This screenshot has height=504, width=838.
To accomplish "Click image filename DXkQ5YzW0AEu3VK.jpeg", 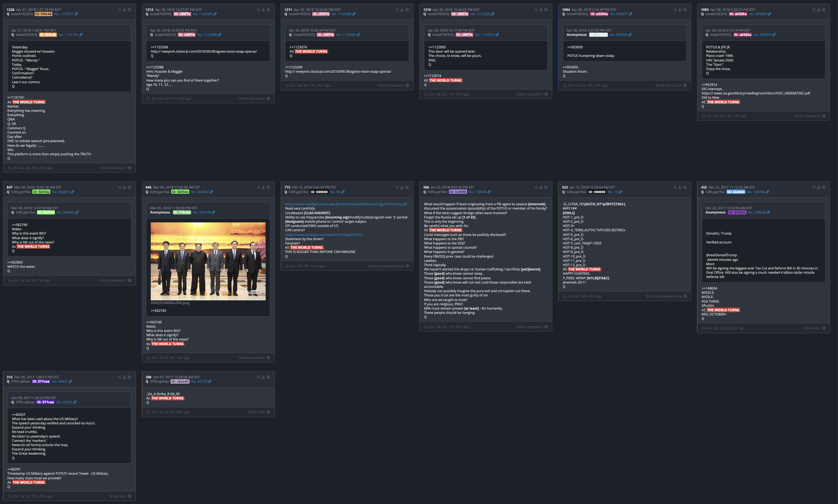I will 170,303.
